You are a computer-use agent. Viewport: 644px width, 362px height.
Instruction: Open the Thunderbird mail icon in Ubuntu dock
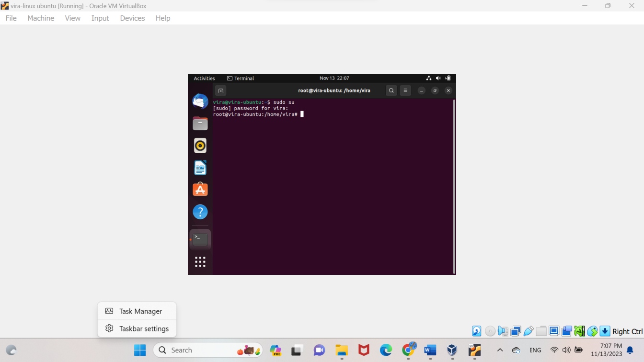coord(200,101)
